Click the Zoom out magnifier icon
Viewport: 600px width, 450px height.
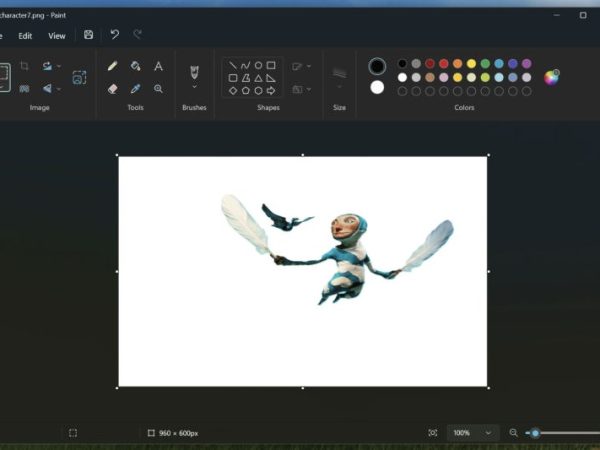(x=514, y=433)
